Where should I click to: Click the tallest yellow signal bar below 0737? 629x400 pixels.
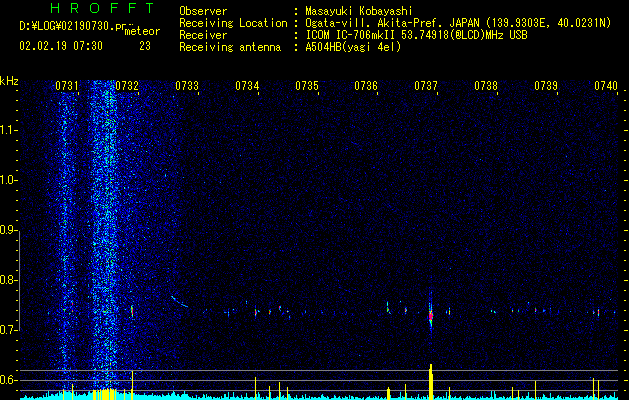click(430, 382)
